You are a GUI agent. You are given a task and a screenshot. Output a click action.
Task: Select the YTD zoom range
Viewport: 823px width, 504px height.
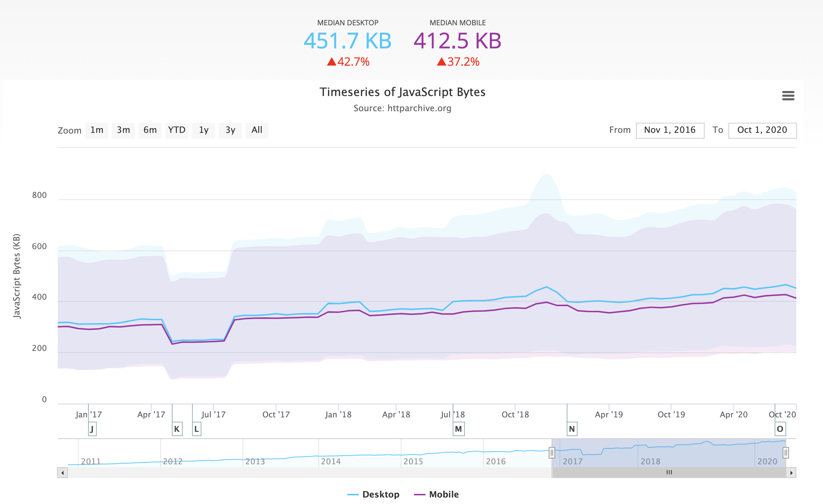(x=177, y=130)
